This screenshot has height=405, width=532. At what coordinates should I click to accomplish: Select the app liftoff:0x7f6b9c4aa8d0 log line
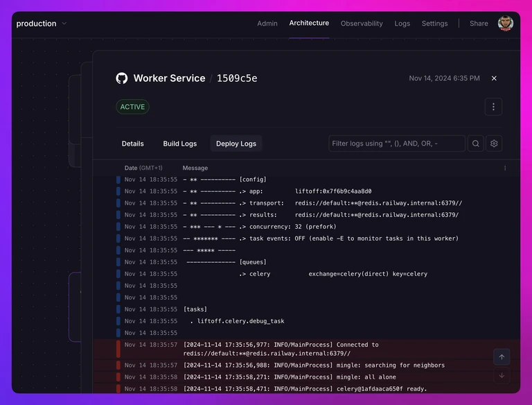pyautogui.click(x=306, y=191)
